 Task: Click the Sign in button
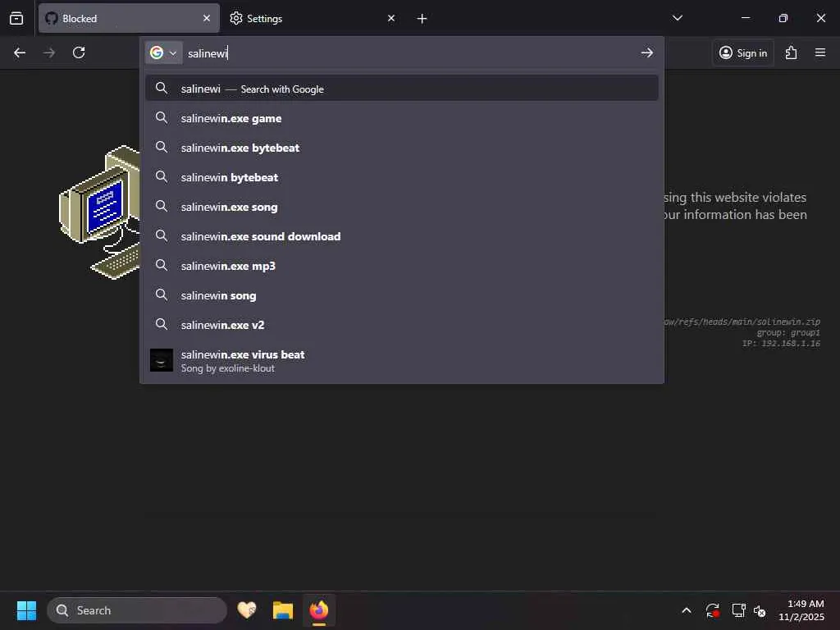tap(743, 52)
